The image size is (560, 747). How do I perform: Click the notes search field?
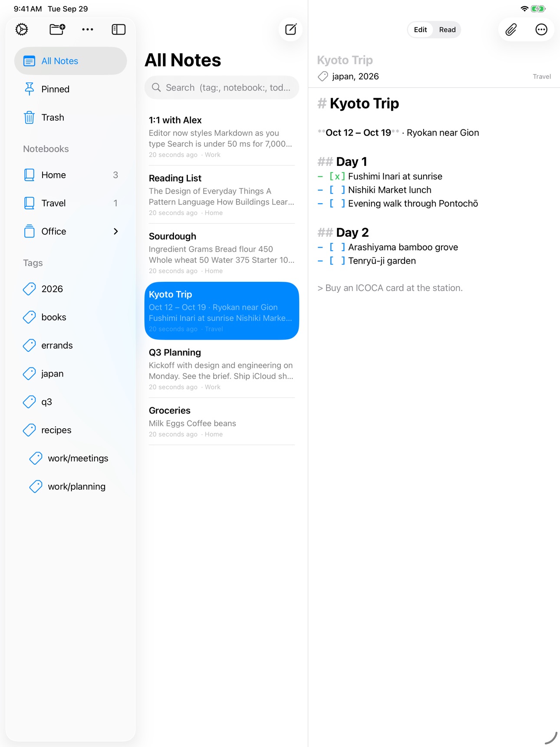222,88
